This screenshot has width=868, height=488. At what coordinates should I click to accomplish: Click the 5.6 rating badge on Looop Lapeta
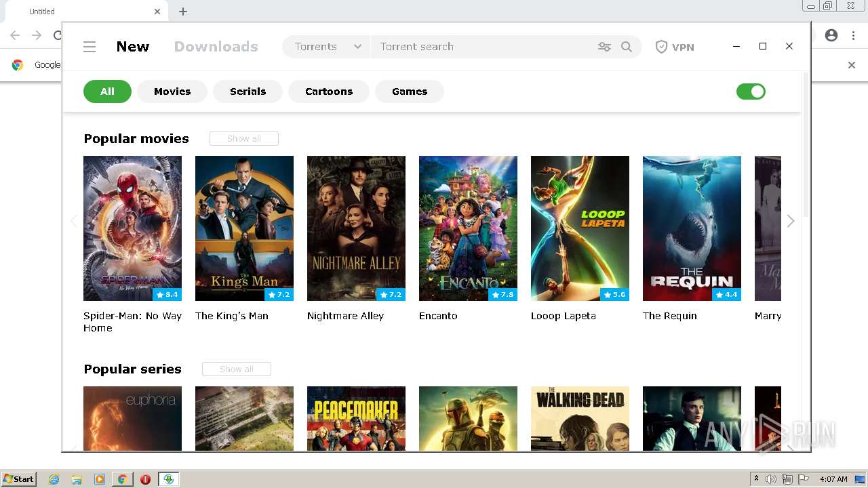tap(614, 295)
